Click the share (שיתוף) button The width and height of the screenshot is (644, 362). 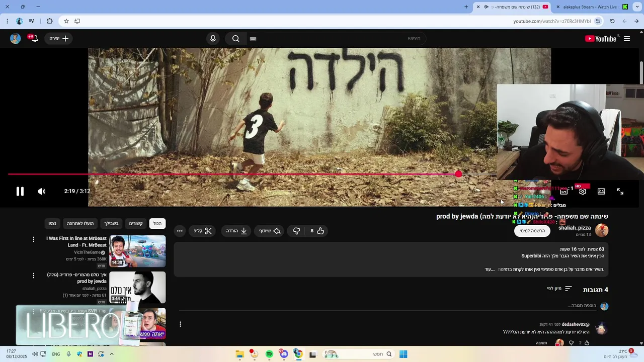tap(270, 231)
